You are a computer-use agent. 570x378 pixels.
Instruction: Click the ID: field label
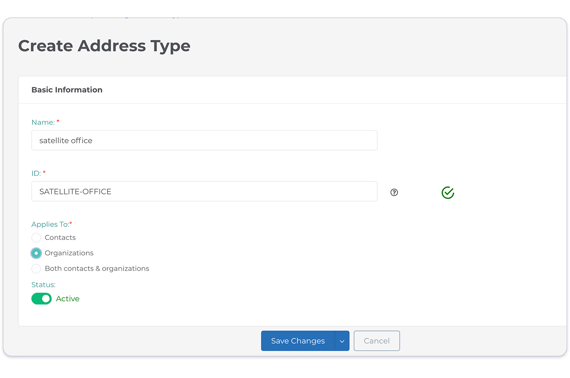[x=36, y=173]
